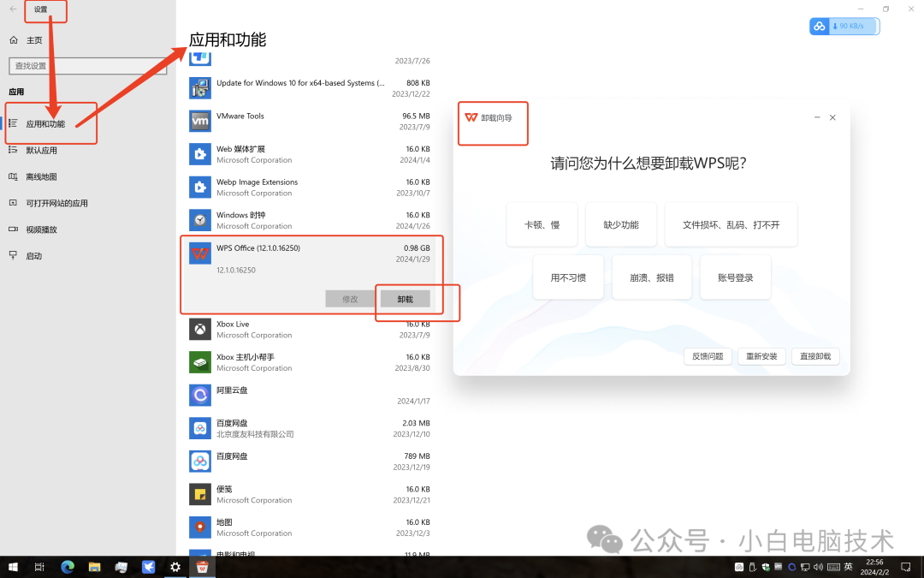Viewport: 924px width, 578px height.
Task: Click the Webp Image Extensions icon
Action: 200,188
